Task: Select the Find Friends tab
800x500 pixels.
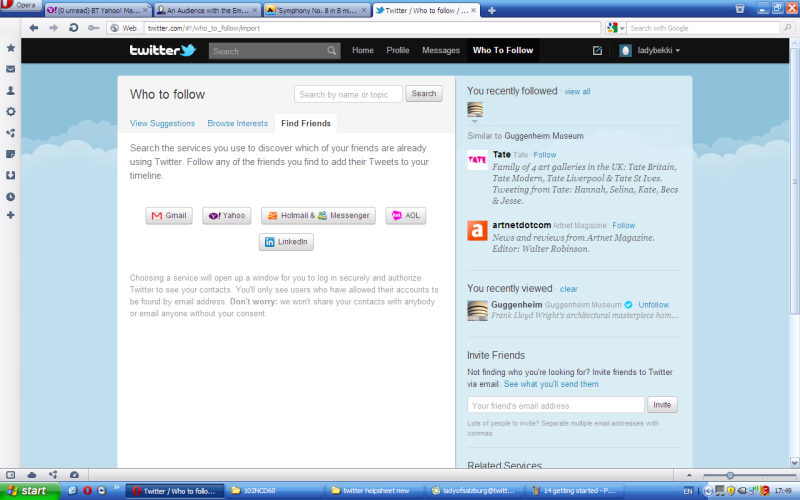Action: pos(306,123)
